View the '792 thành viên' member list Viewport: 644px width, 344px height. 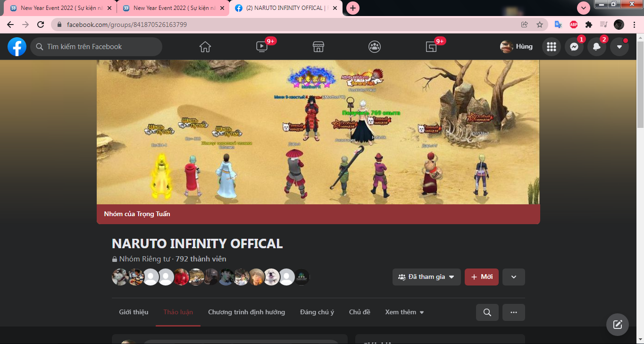point(201,259)
